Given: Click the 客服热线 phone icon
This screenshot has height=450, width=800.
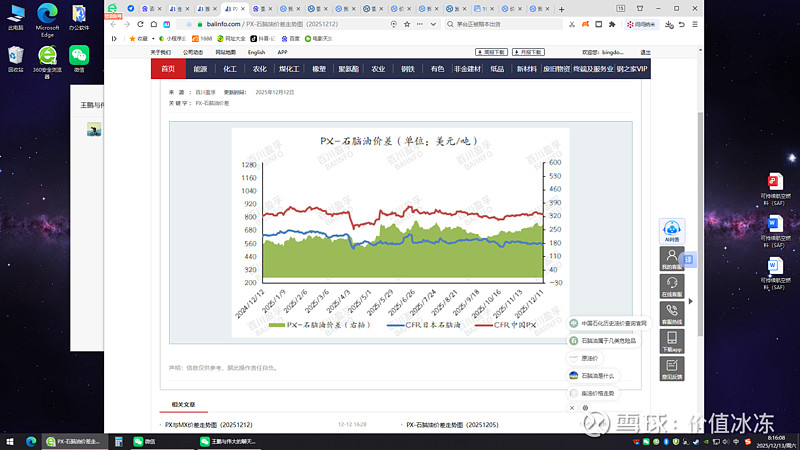Looking at the screenshot, I should point(672,314).
